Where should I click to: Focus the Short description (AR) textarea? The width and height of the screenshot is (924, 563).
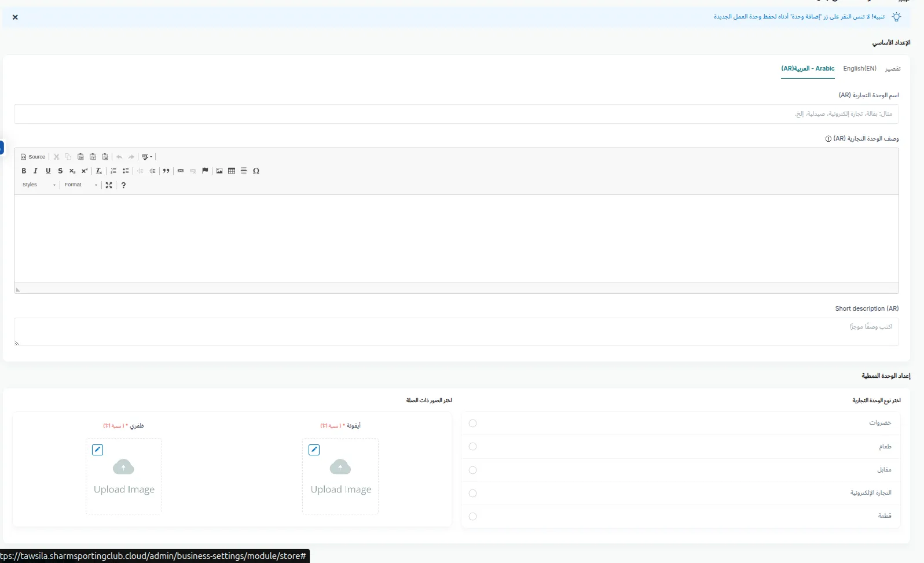coord(456,332)
